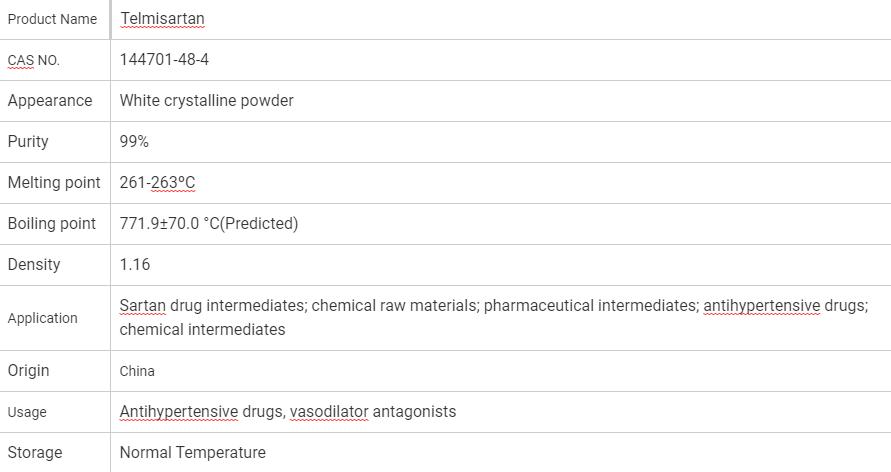Screen dimensions: 891x472
Task: Click the Normal Temperature storage value
Action: click(193, 453)
